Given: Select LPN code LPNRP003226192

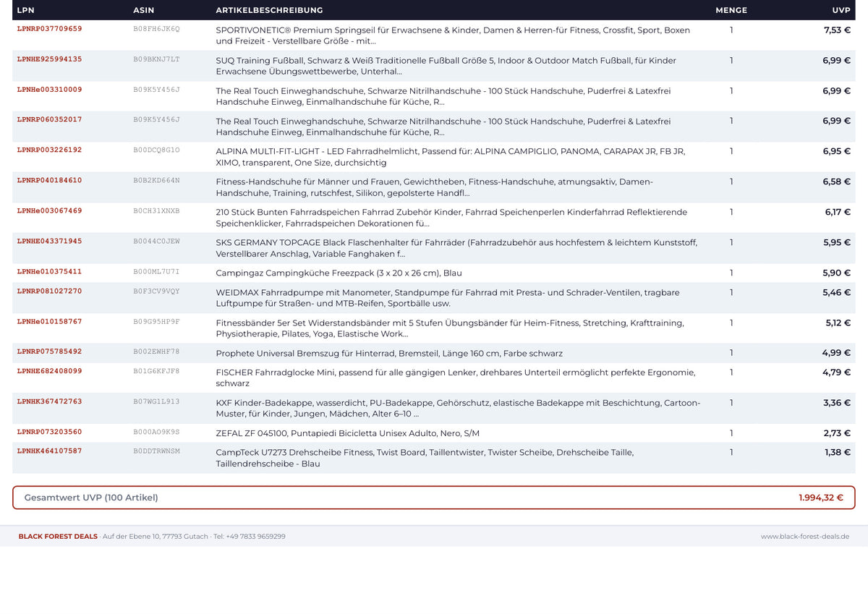Looking at the screenshot, I should click(49, 150).
